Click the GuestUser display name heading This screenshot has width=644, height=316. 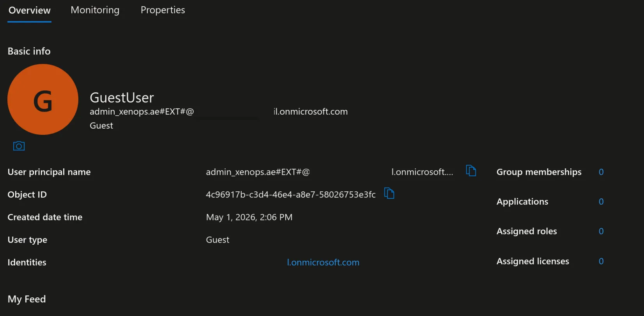click(x=122, y=97)
